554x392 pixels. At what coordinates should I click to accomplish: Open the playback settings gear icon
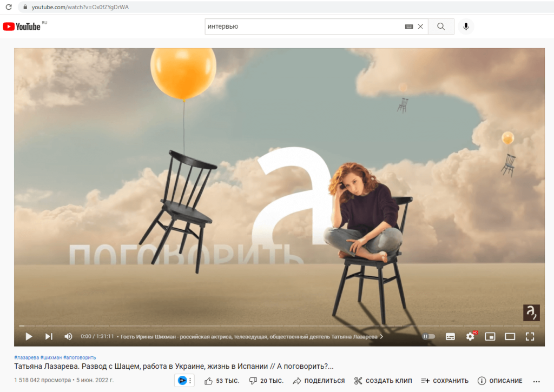[470, 336]
